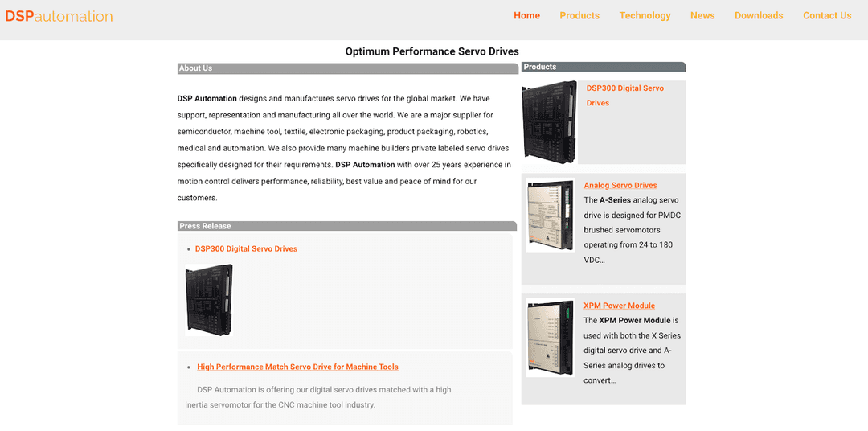Open High Performance Match Servo Drive for Machine Tools
This screenshot has width=868, height=431.
(297, 367)
